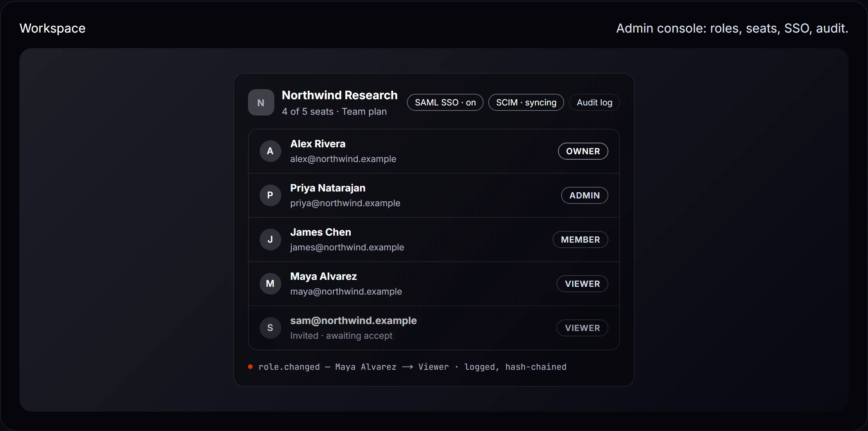Click the Admin console description text
The width and height of the screenshot is (868, 431).
(732, 28)
